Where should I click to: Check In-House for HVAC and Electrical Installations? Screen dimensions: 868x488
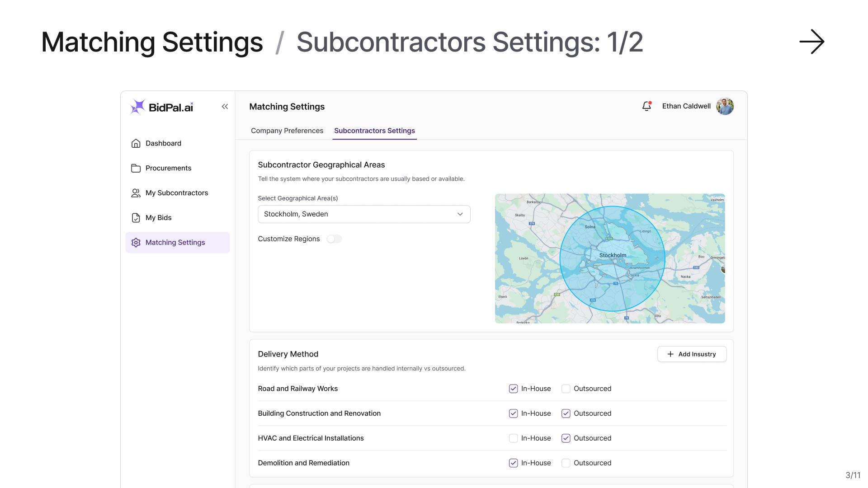tap(513, 438)
